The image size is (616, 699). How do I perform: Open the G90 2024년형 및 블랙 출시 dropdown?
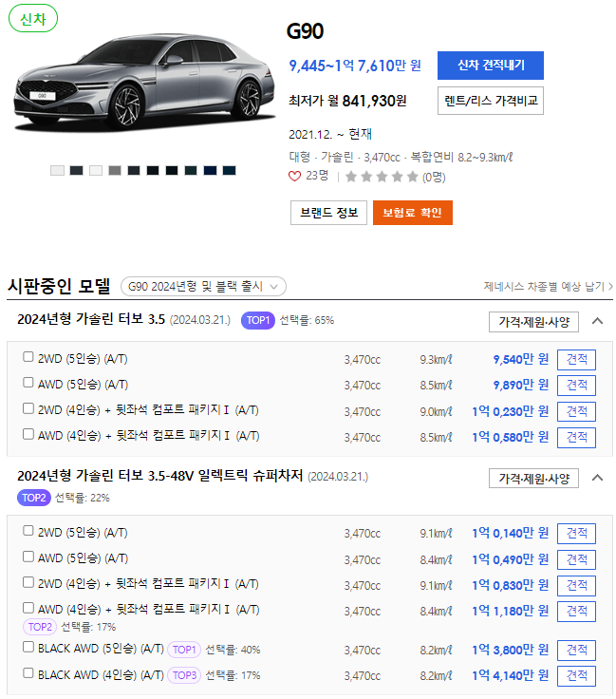coord(203,287)
